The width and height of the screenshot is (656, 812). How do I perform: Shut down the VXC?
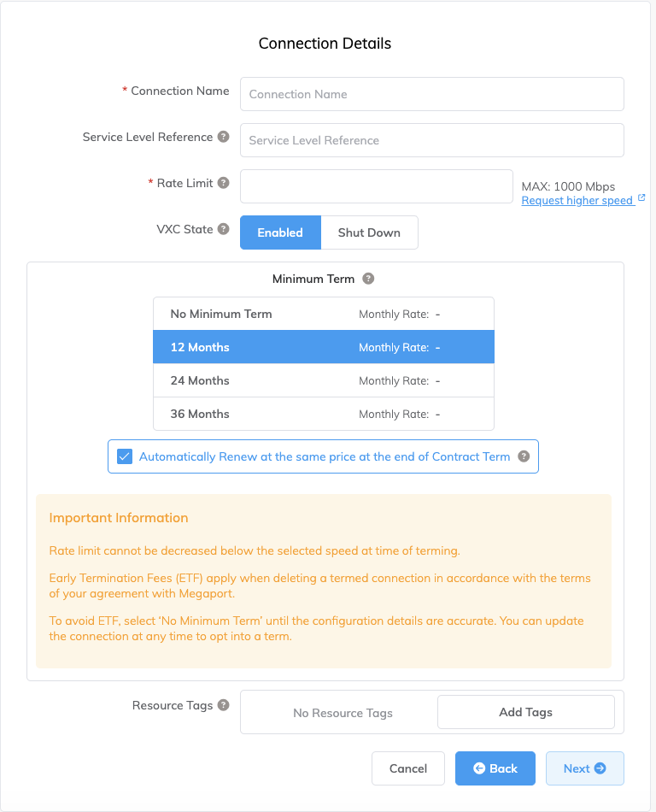pyautogui.click(x=369, y=232)
